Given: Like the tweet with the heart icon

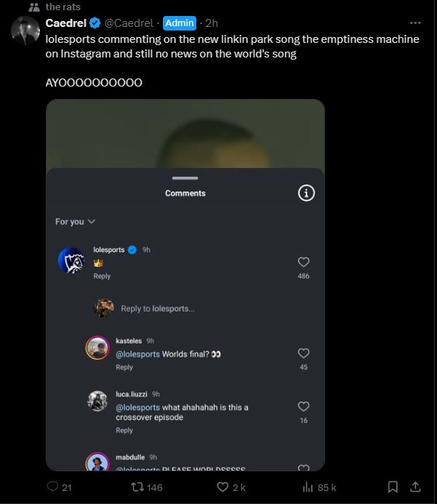Looking at the screenshot, I should tap(223, 487).
